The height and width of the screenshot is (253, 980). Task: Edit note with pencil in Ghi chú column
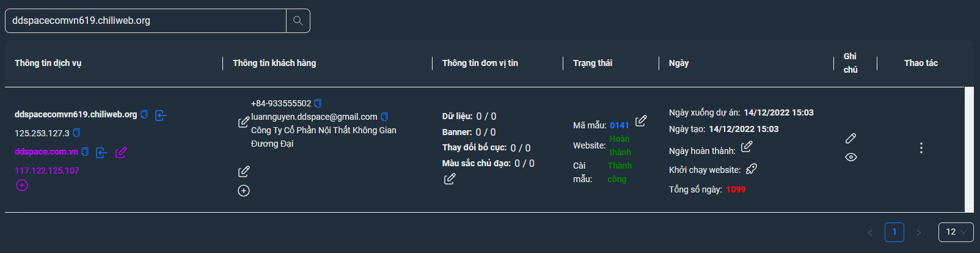tap(850, 138)
